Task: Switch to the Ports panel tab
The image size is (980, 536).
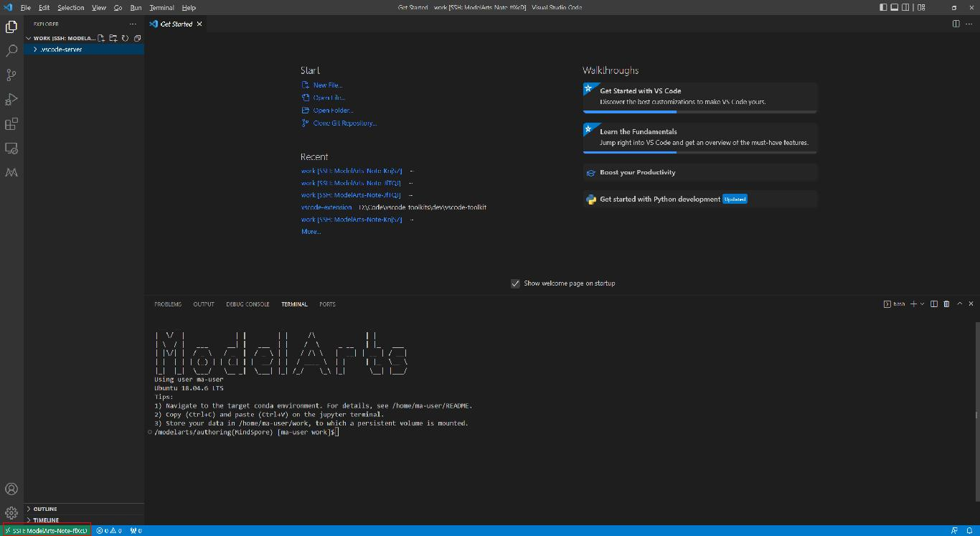Action: [327, 304]
